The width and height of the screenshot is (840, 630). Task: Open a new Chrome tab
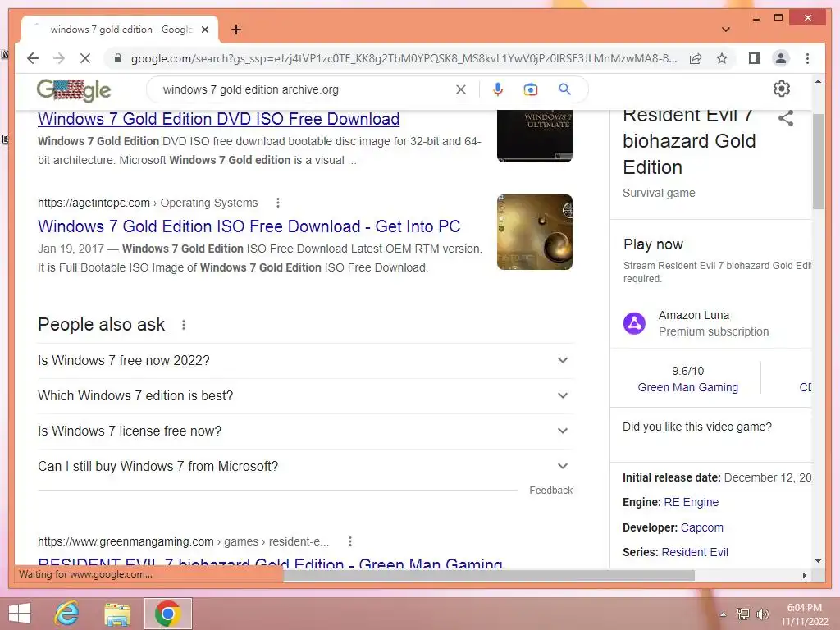(x=236, y=30)
